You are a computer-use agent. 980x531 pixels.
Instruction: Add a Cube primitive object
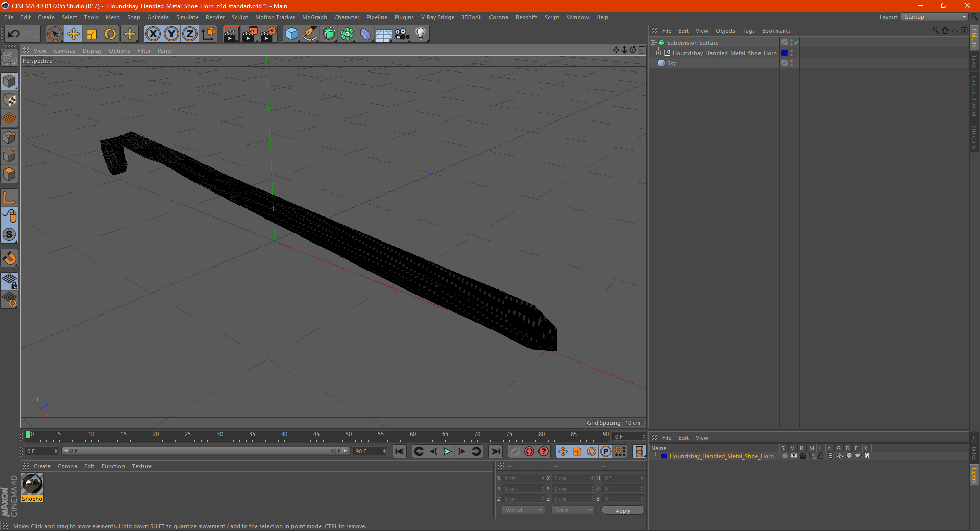point(291,34)
